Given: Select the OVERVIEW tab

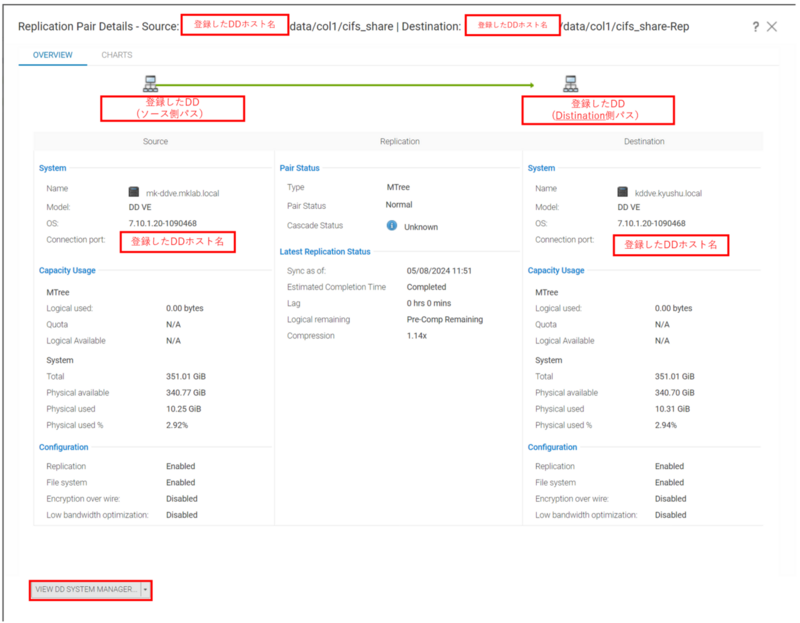Looking at the screenshot, I should (53, 55).
